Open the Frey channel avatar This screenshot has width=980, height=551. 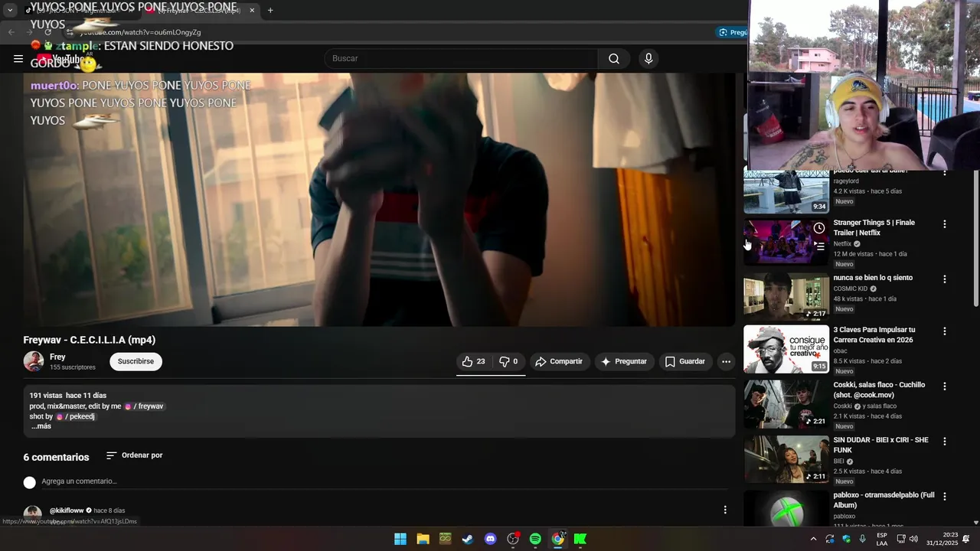tap(34, 361)
